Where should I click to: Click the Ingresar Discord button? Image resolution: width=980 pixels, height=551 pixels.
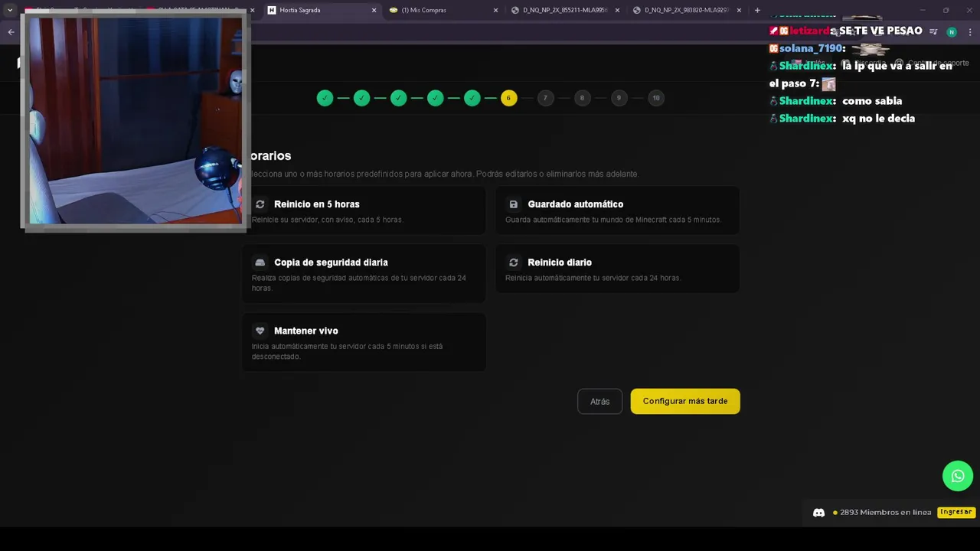coord(956,512)
